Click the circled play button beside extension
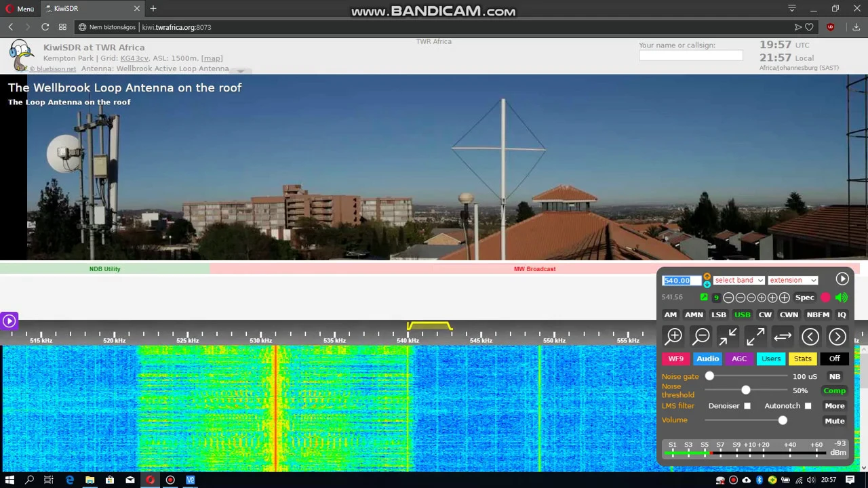Viewport: 868px width, 488px height. (x=842, y=279)
